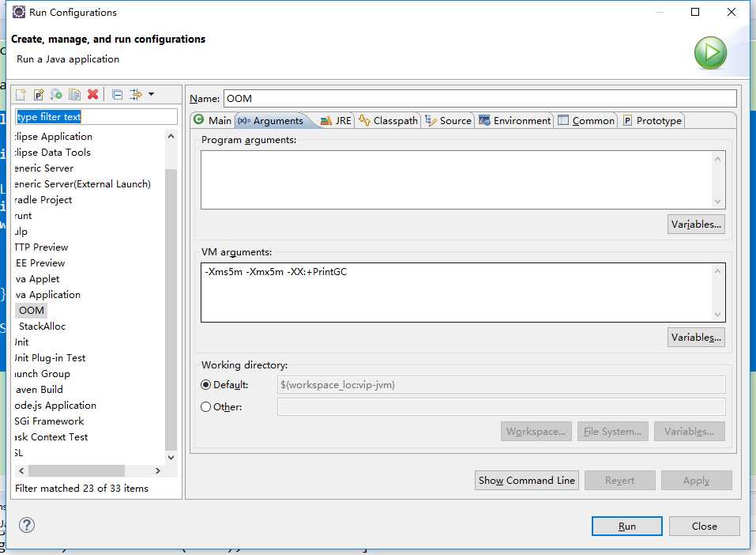Select the Default working directory radio
This screenshot has height=555, width=756.
click(206, 385)
